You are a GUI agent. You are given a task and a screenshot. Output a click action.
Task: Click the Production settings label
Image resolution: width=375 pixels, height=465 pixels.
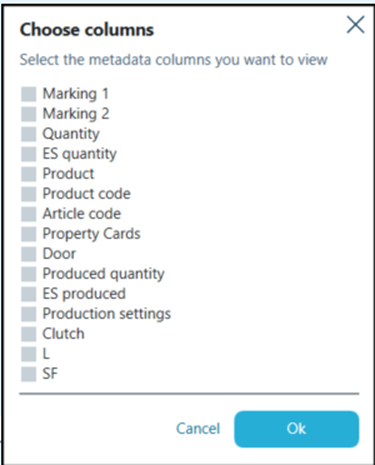107,314
